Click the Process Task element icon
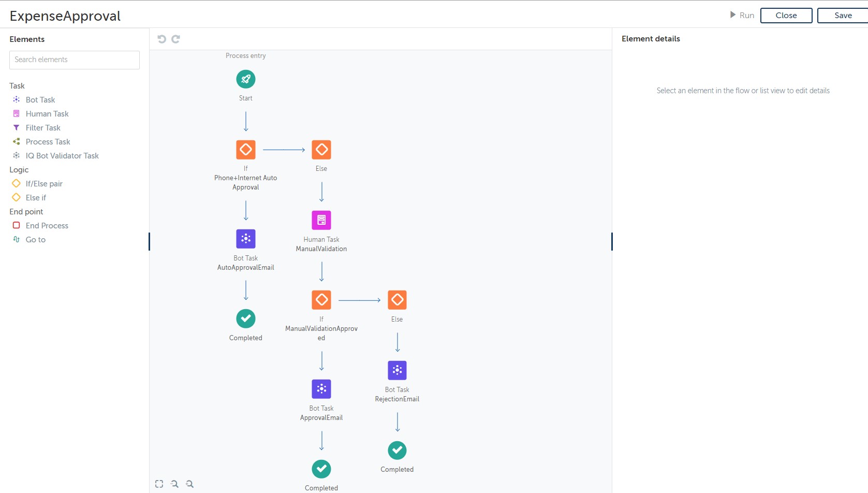The width and height of the screenshot is (868, 493). pos(17,141)
